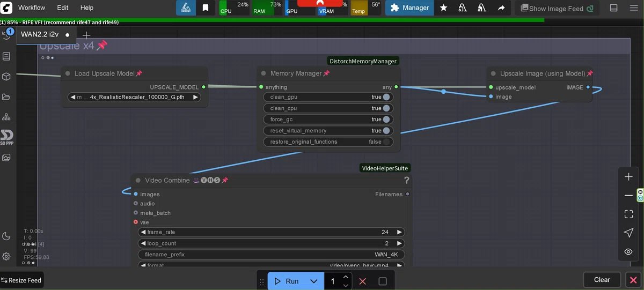Screen dimensions: 644x290
Task: Toggle dark theme moon icon
Action: click(6, 236)
